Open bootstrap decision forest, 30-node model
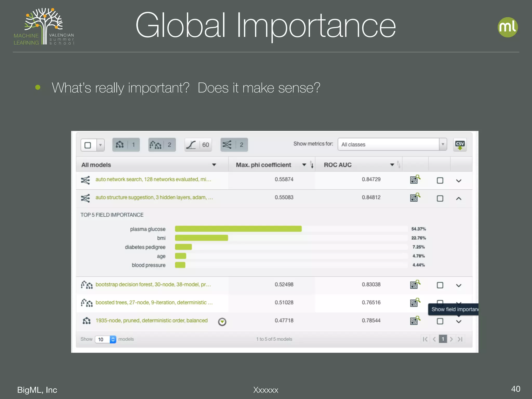This screenshot has height=399, width=532. click(153, 284)
